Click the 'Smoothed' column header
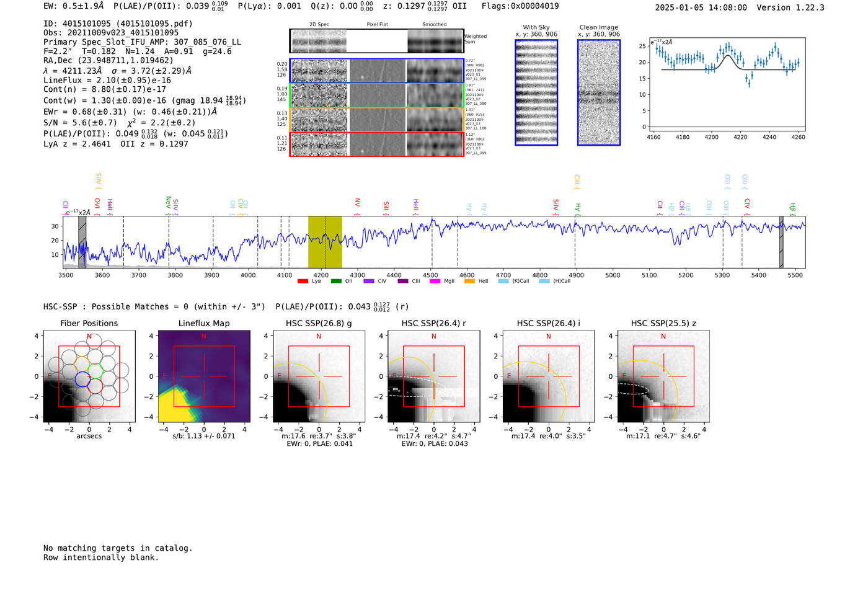The width and height of the screenshot is (868, 591). 435,25
